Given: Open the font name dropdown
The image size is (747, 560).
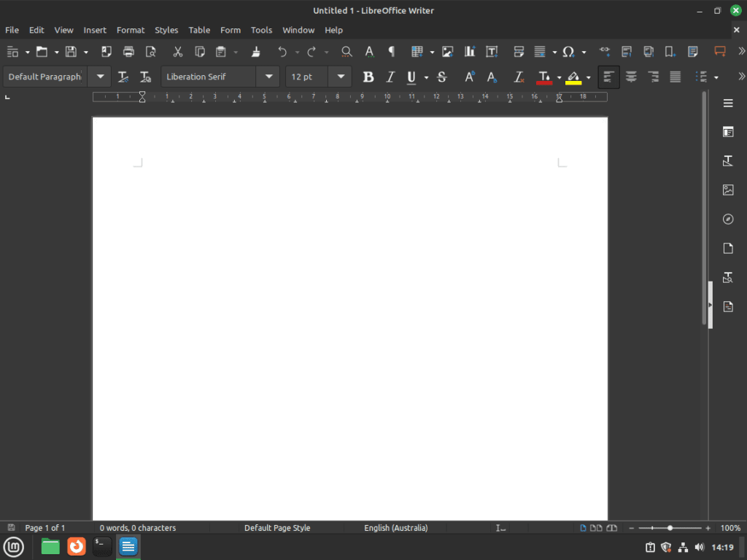Looking at the screenshot, I should coord(268,77).
